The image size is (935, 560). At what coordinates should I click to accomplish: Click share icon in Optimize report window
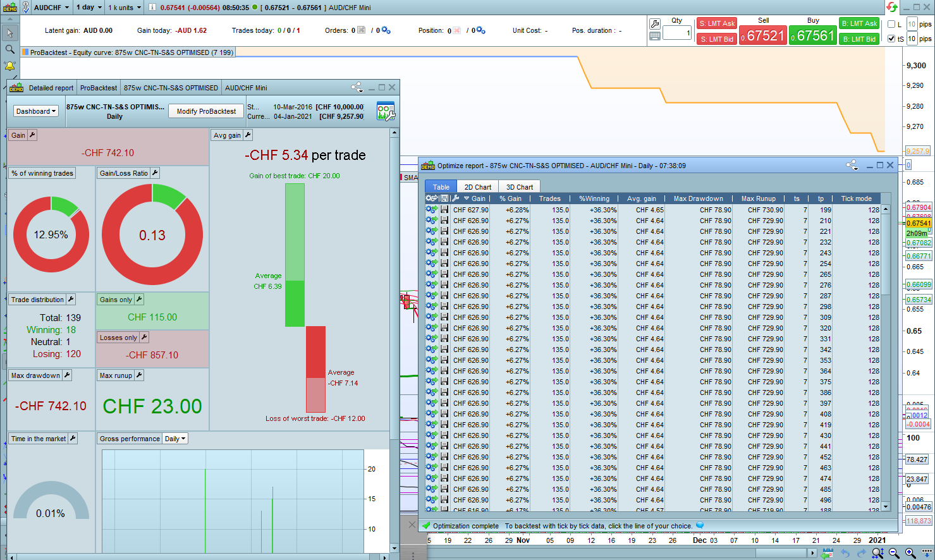852,166
